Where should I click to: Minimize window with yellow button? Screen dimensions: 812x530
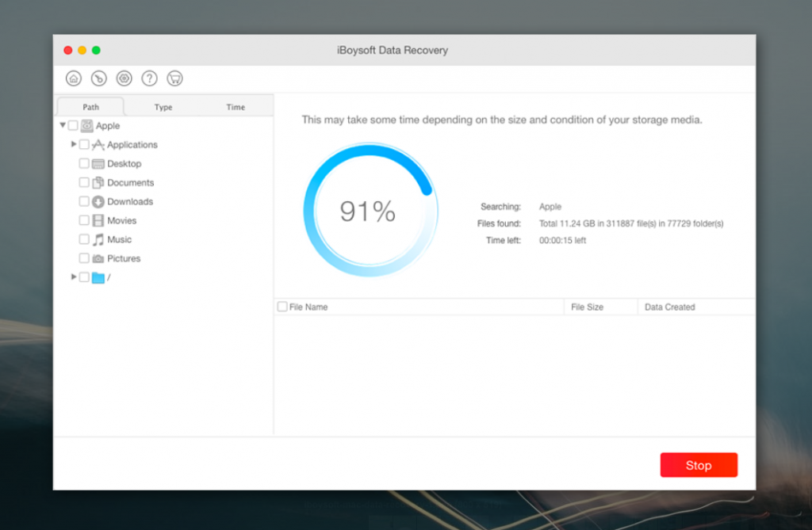(82, 50)
